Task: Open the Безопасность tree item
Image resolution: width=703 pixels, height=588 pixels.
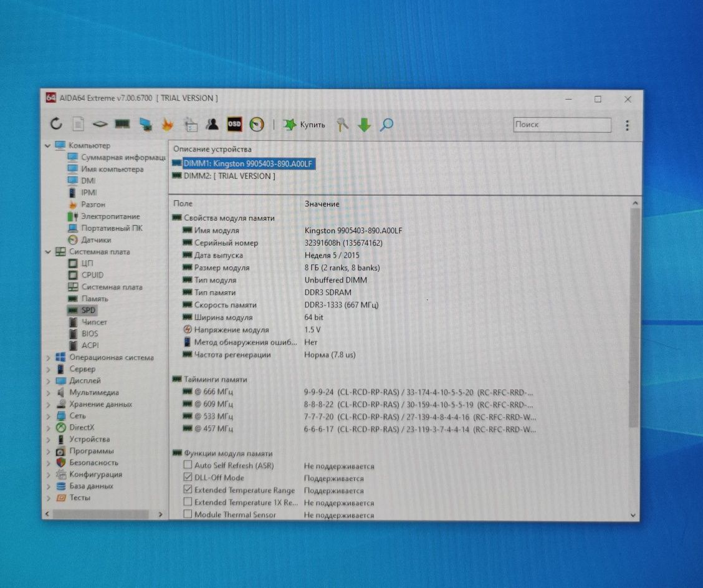Action: point(87,463)
